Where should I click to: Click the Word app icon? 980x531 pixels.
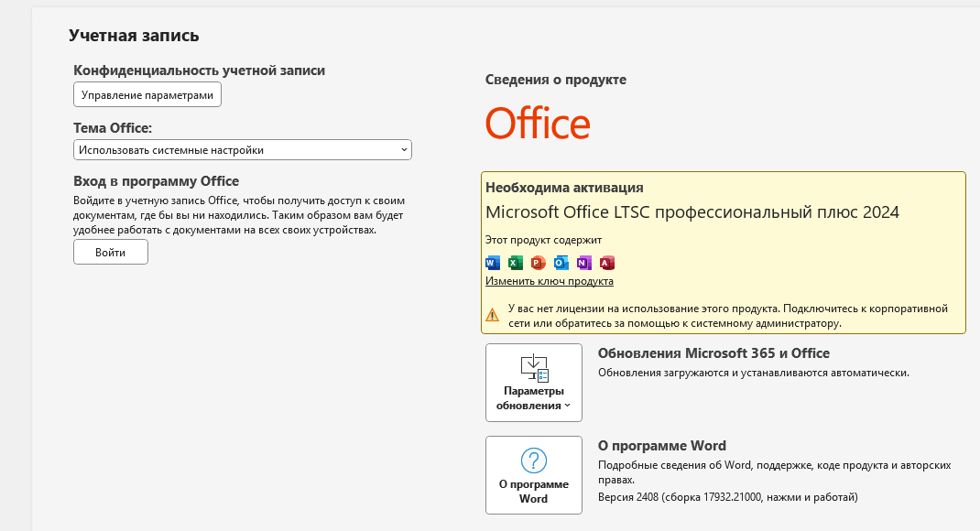pos(493,263)
